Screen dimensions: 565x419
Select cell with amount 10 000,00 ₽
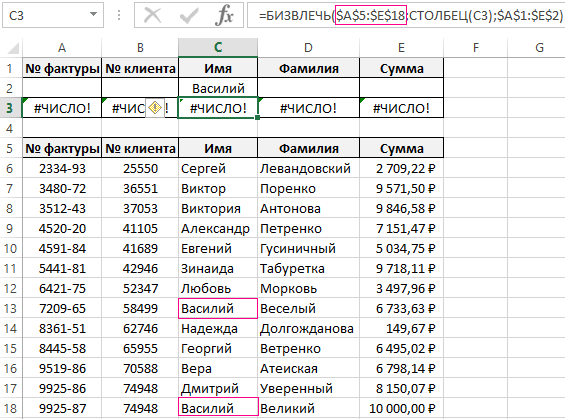[x=401, y=409]
